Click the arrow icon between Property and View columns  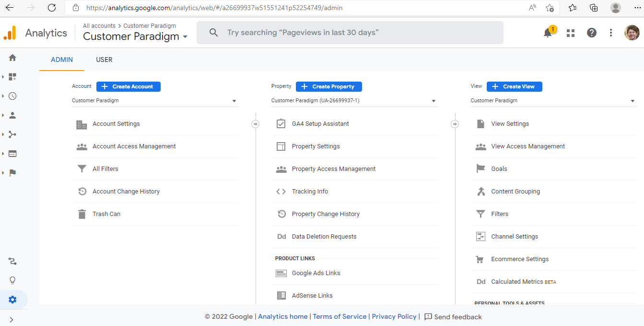[x=455, y=124]
